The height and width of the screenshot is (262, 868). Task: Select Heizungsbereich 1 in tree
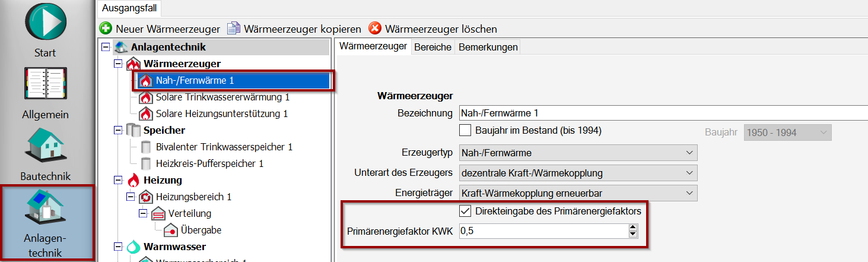(x=193, y=197)
